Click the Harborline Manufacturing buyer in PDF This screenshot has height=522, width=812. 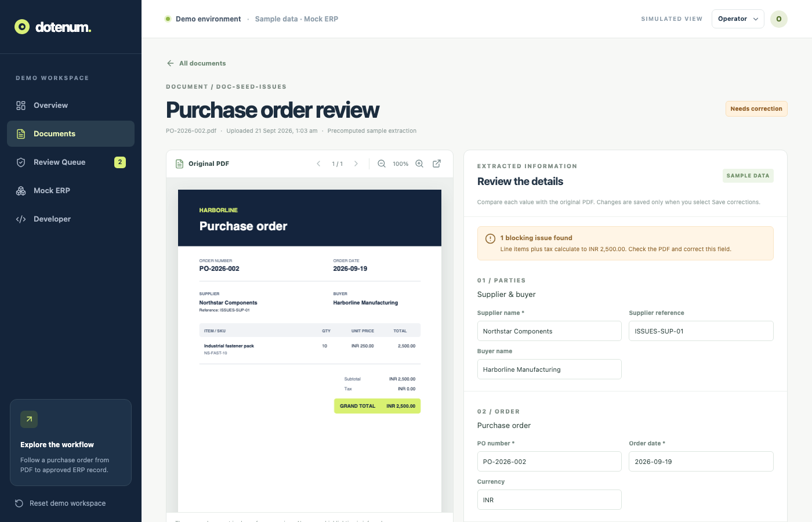click(x=365, y=303)
